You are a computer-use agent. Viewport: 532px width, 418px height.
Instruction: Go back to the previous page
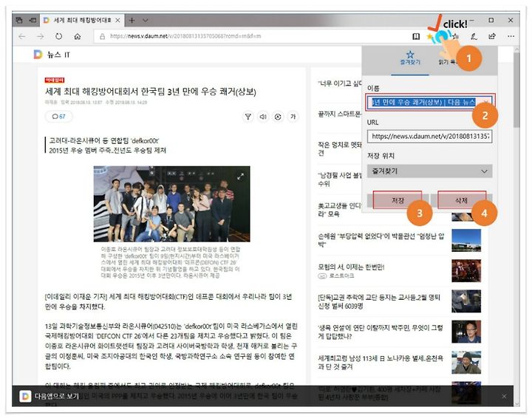click(x=22, y=36)
